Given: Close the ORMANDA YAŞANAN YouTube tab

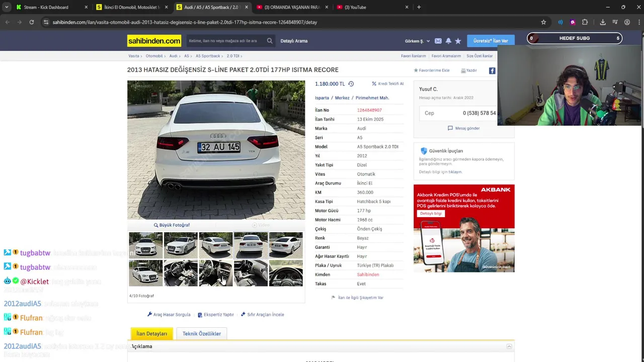Looking at the screenshot, I should pos(327,7).
